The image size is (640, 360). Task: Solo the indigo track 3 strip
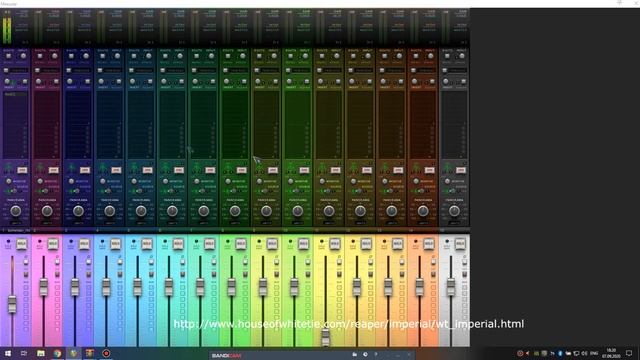[84, 244]
